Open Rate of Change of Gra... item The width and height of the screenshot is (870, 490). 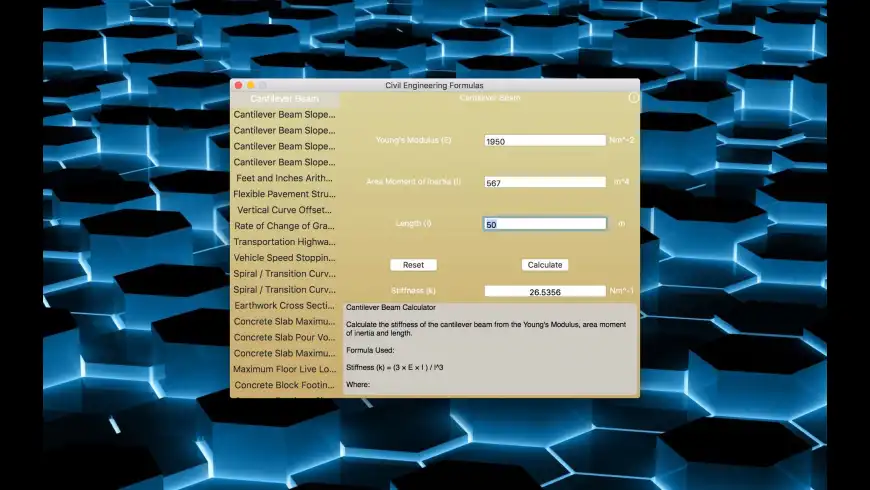click(285, 226)
